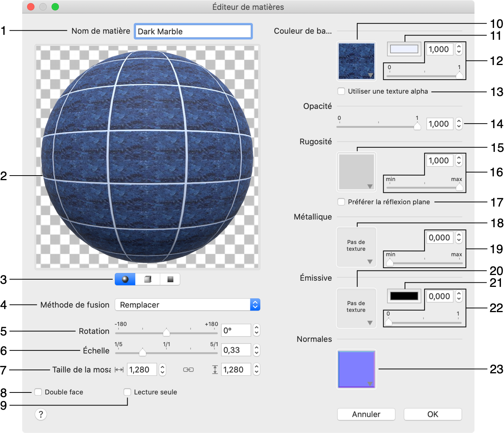Click the Nom de matière text field
504x433 pixels.
tap(193, 31)
